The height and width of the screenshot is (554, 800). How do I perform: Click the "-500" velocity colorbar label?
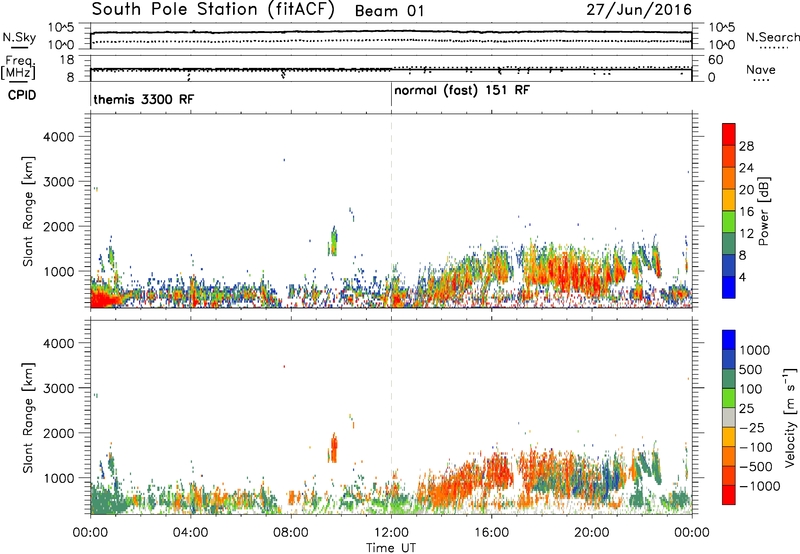click(756, 467)
